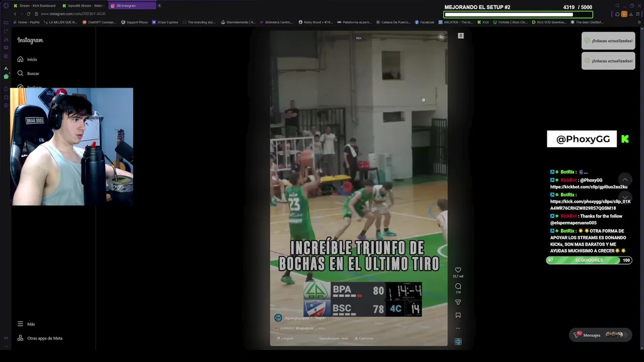Open the site info padlock icon
The height and width of the screenshot is (362, 644).
click(36, 14)
